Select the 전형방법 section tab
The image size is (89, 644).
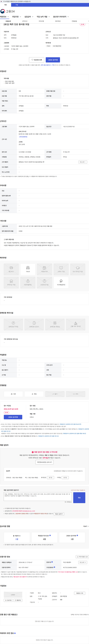click(x=74, y=21)
